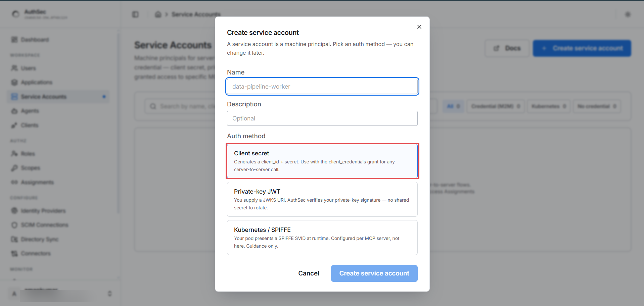Click the Scopes icon in sidebar
The width and height of the screenshot is (644, 306).
coord(14,168)
